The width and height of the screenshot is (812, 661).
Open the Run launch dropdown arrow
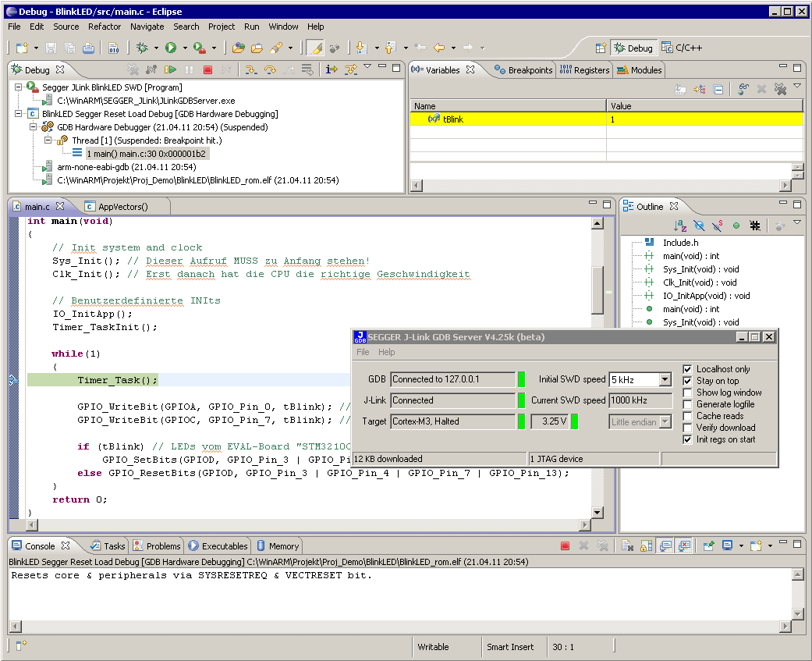coord(184,48)
